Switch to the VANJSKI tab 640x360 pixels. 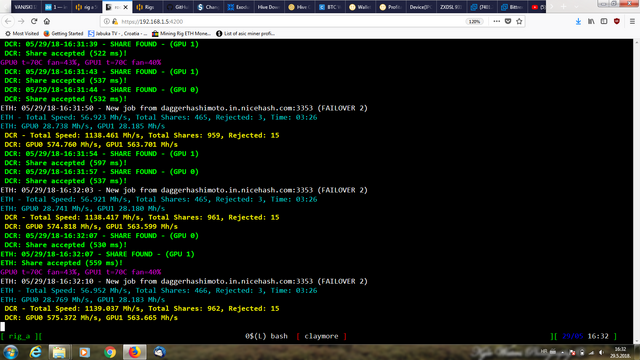click(x=26, y=7)
